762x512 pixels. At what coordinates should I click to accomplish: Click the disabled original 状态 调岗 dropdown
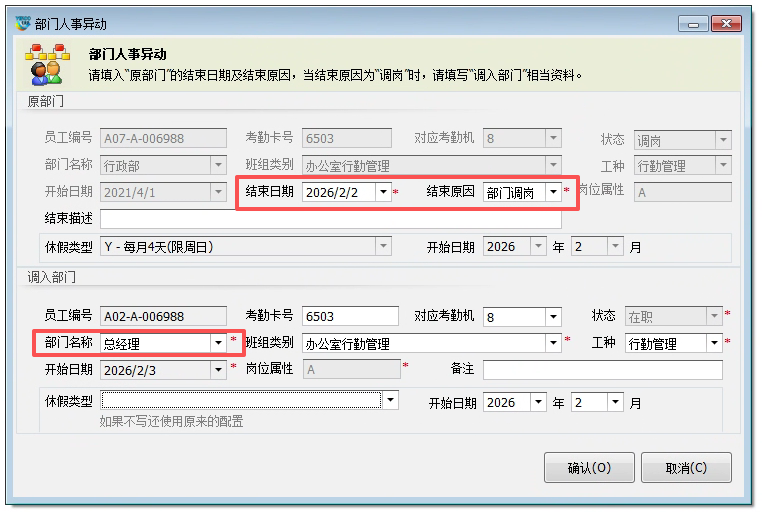682,140
